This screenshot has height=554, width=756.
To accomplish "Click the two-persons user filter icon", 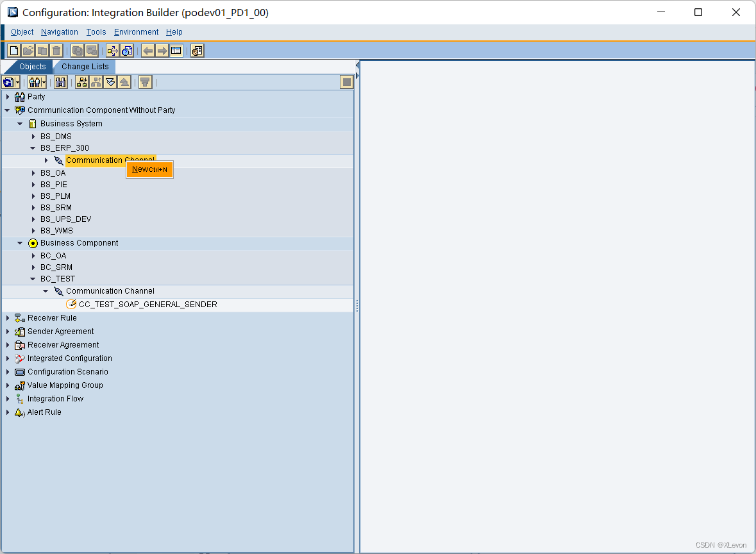I will coord(34,83).
